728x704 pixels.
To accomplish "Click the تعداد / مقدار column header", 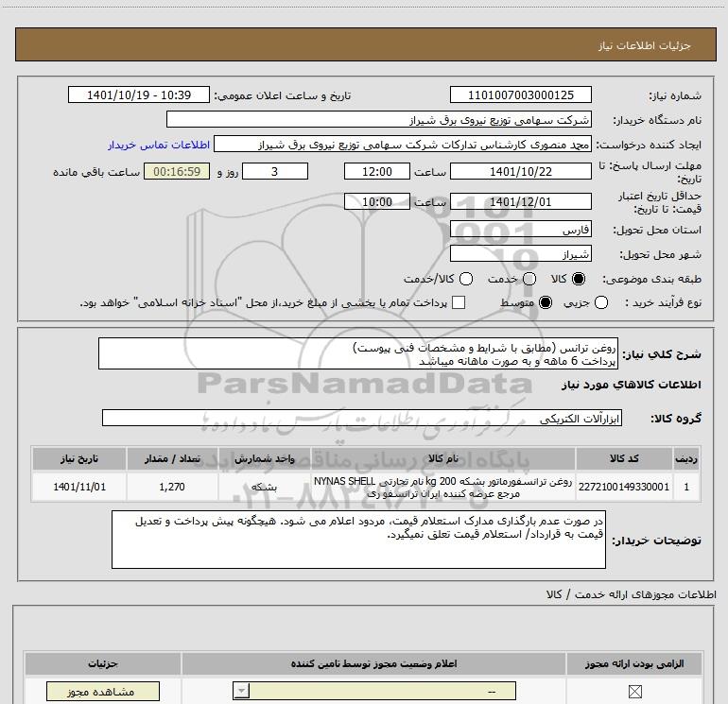I will coord(172,458).
